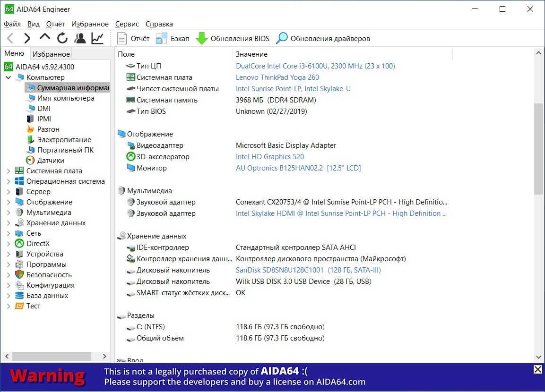Screen dimensions: 545x392
Task: Click Обновления BIOS in the toolbar
Action: tap(233, 39)
